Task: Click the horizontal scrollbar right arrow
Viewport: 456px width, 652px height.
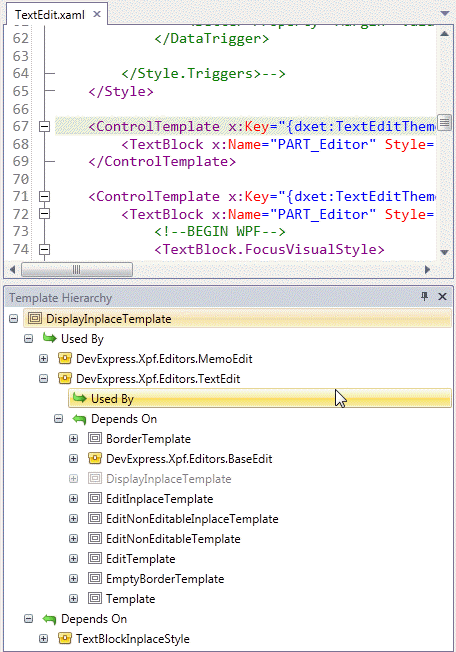Action: (427, 269)
